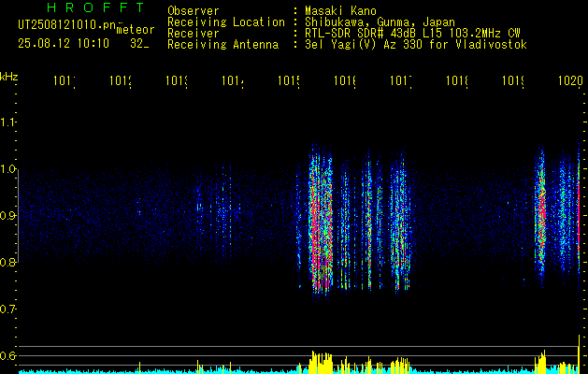Click the observer name Masaki Kano
This screenshot has width=588, height=374.
[x=340, y=11]
